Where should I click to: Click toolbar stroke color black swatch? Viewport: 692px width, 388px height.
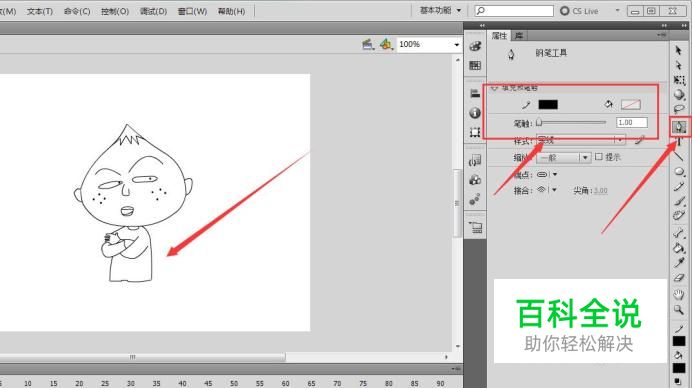(x=679, y=341)
